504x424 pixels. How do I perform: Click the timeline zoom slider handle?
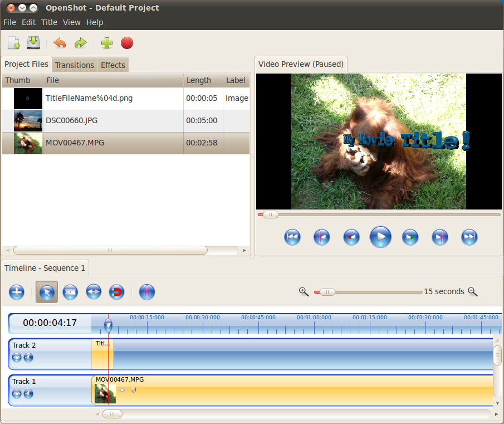tap(327, 292)
